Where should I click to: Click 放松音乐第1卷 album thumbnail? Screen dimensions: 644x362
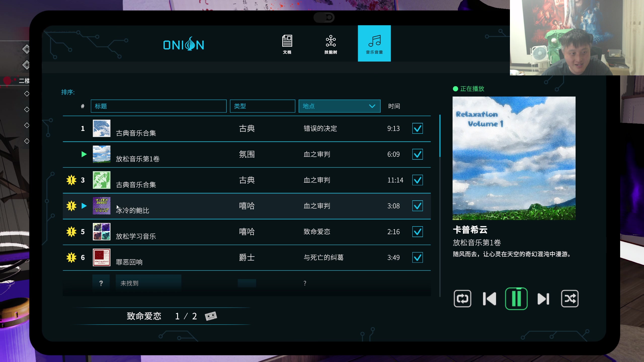click(102, 154)
